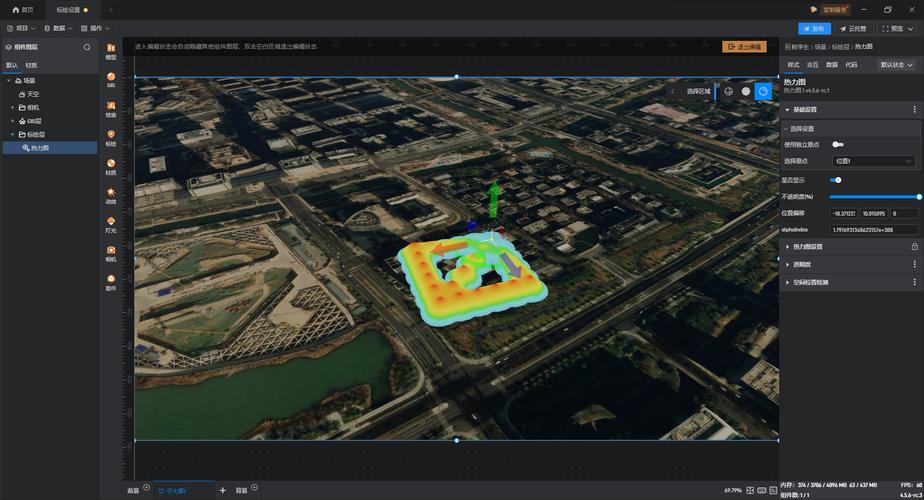Open the 选择原点 position dropdown

[x=874, y=161]
